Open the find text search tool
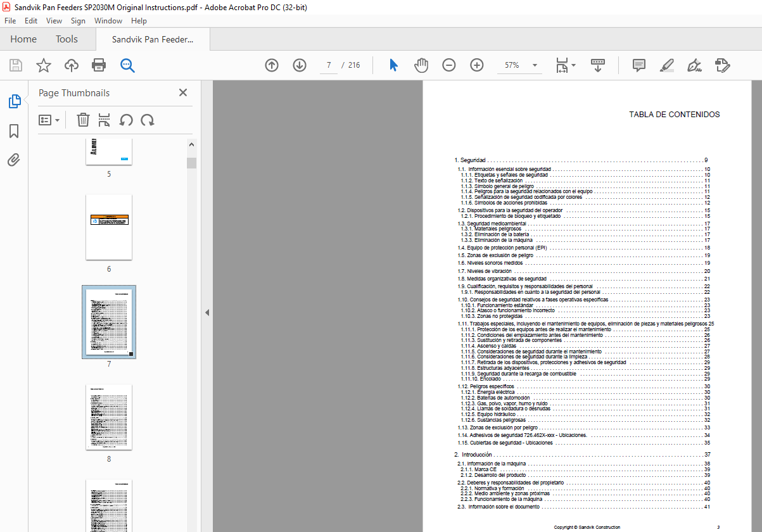The image size is (762, 532). 127,65
